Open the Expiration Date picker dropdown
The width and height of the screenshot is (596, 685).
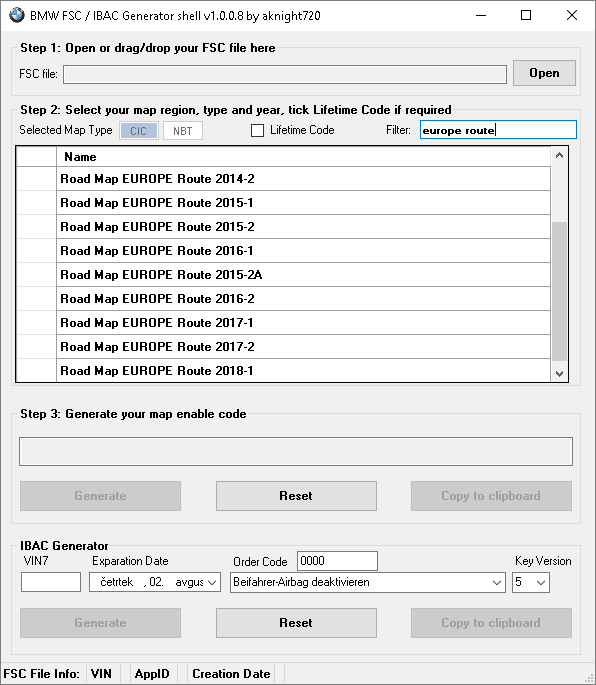coord(212,582)
